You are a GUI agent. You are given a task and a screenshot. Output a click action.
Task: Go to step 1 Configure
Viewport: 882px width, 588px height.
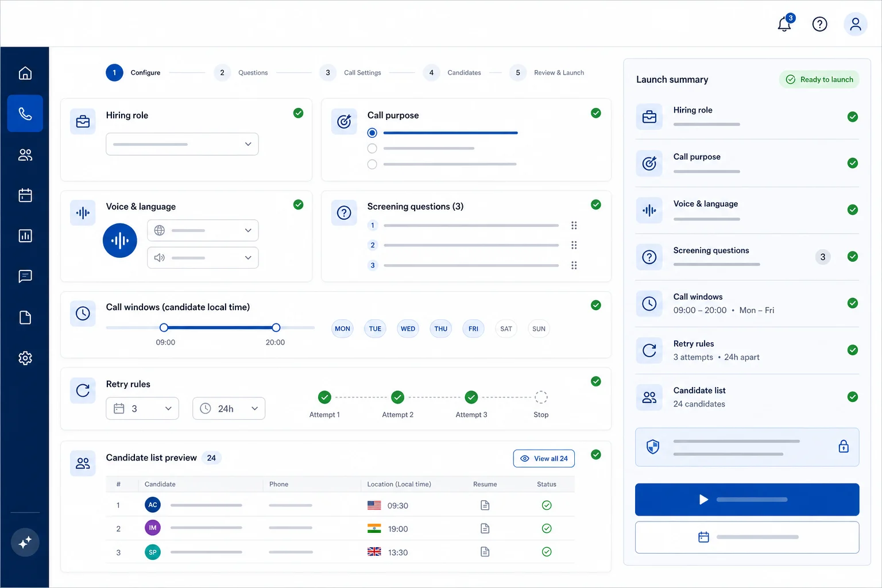click(x=133, y=72)
